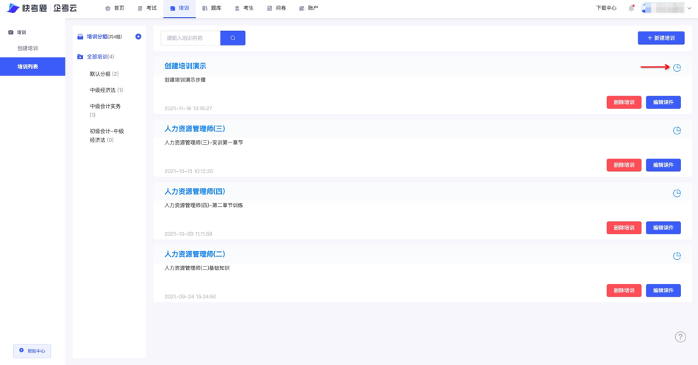Viewport: 698px width, 365px height.
Task: Open the 考生 tab
Action: pos(243,8)
